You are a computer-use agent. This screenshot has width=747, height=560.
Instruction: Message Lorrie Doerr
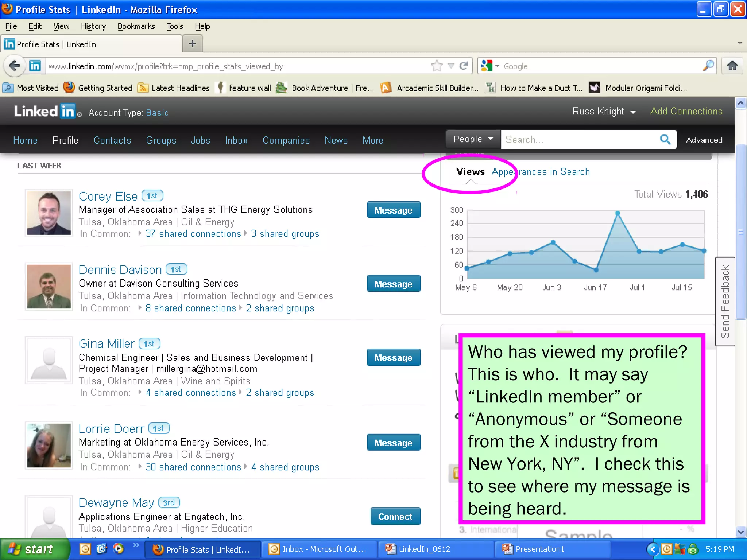tap(394, 443)
